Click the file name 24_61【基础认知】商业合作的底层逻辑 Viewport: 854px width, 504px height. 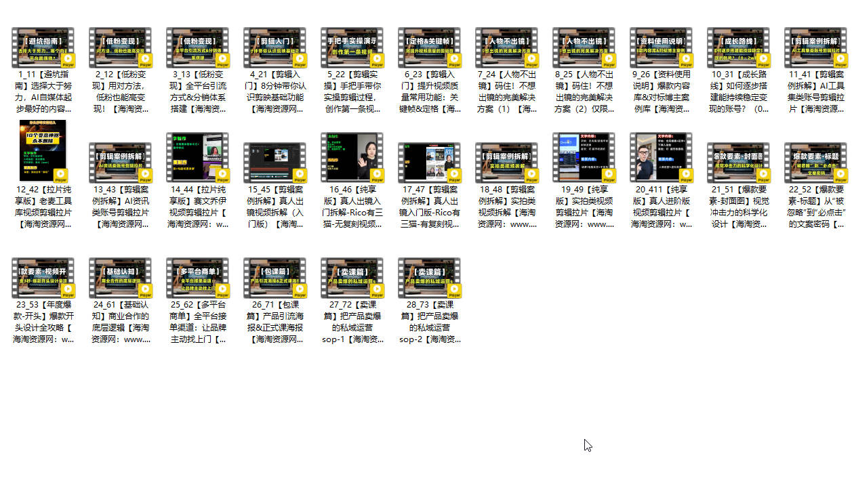pyautogui.click(x=121, y=322)
